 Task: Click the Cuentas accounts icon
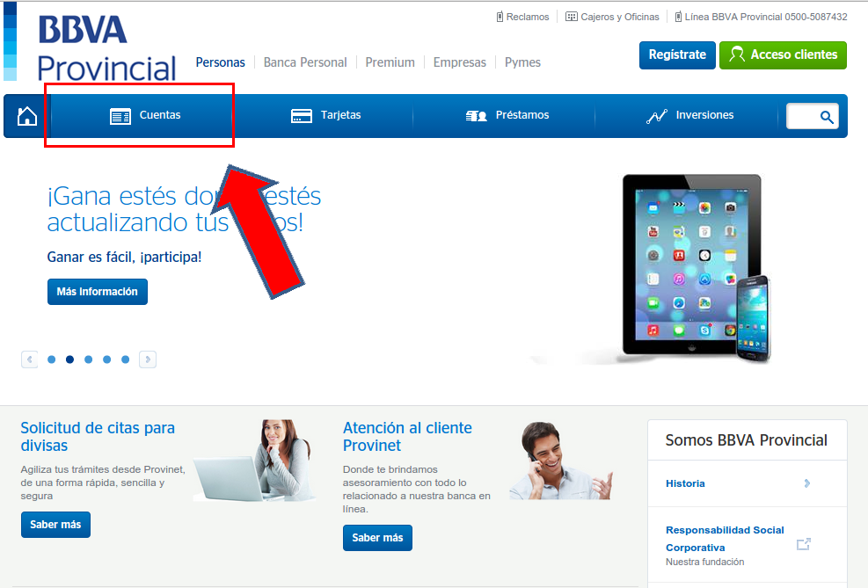120,116
